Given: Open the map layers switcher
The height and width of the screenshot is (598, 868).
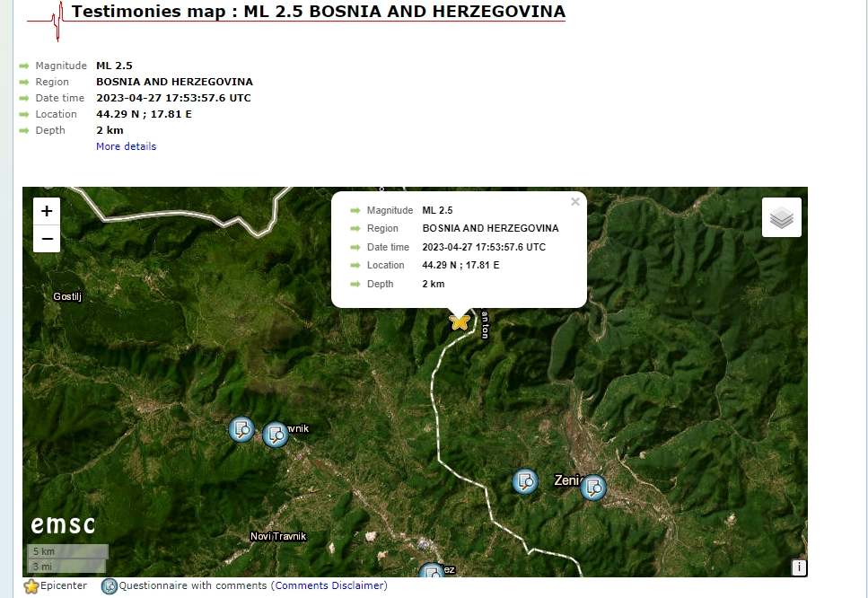Looking at the screenshot, I should [781, 217].
